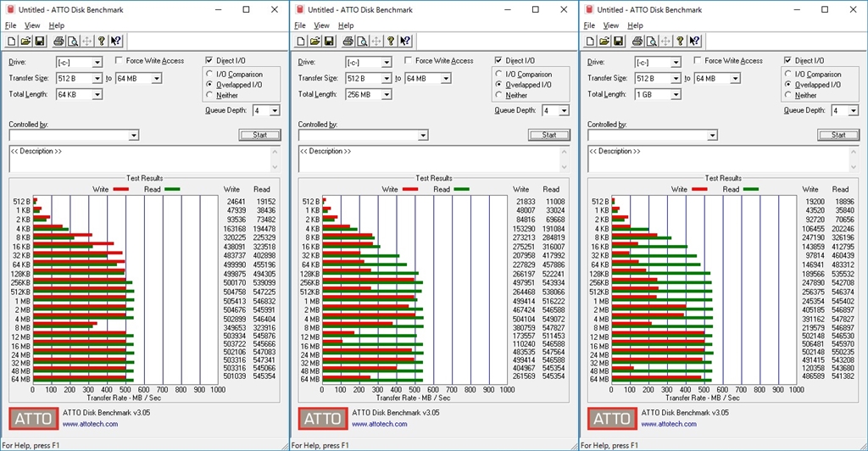The image size is (868, 451).
Task: Select I/O Comparison radio in 1 GB window
Action: pos(789,75)
